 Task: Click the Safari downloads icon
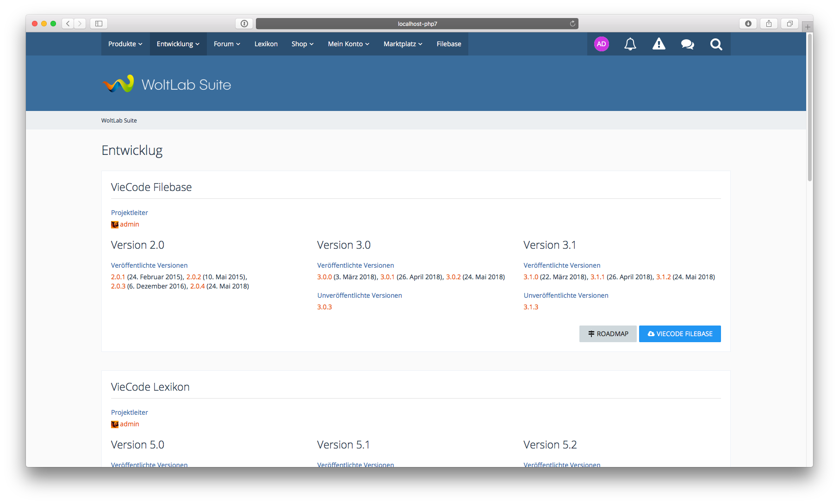coord(748,24)
